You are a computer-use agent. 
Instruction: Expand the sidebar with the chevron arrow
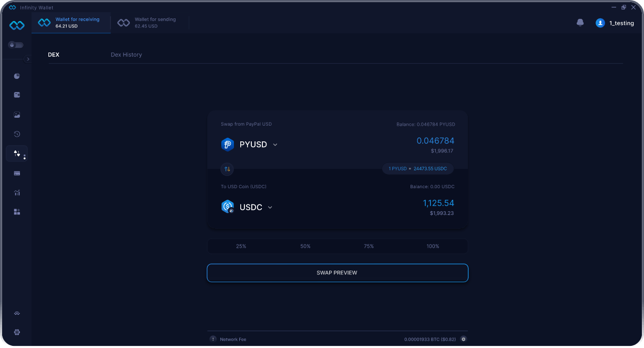point(28,59)
